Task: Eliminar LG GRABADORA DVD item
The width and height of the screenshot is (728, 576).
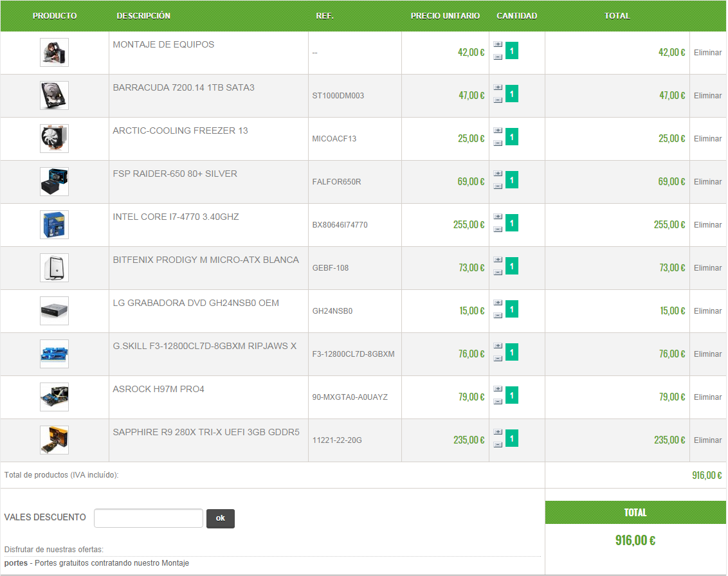Action: tap(707, 311)
